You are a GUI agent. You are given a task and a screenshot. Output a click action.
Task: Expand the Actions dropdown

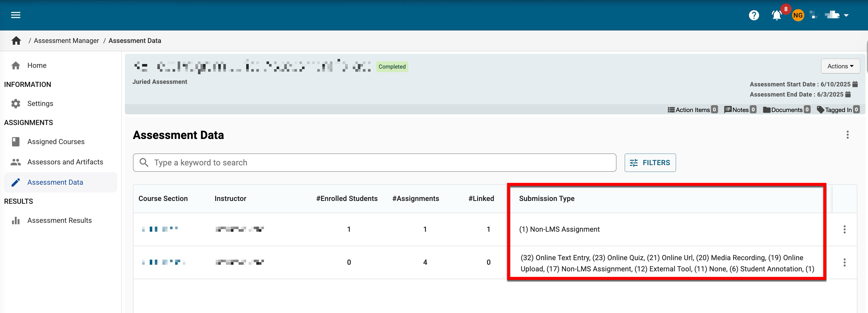[x=840, y=66]
